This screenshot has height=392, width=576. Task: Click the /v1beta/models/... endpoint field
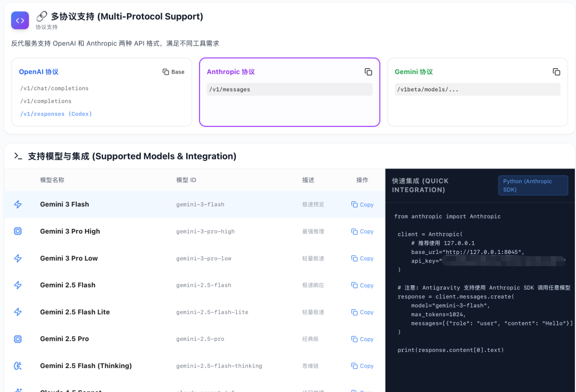click(477, 89)
